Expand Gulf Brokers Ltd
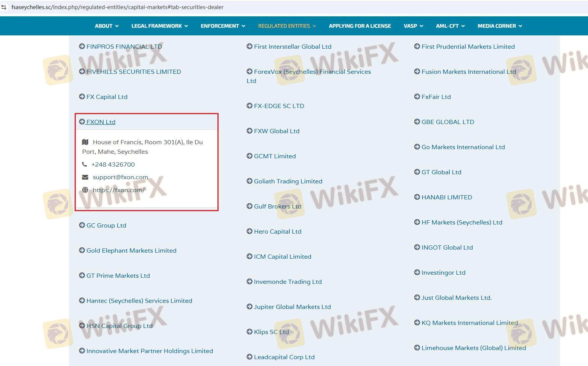 (274, 206)
